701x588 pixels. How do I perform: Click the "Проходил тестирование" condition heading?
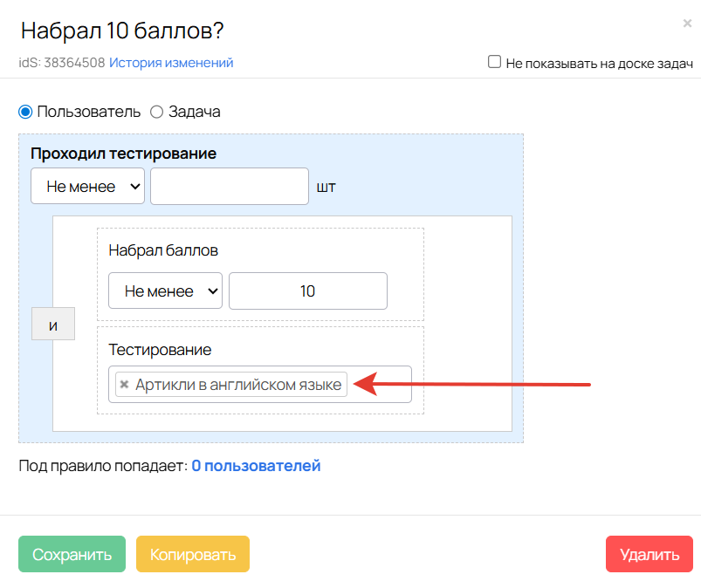123,154
